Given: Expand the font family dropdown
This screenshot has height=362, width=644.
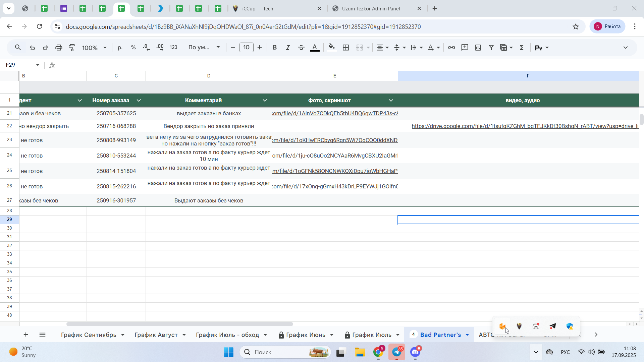Looking at the screenshot, I should pos(204,48).
